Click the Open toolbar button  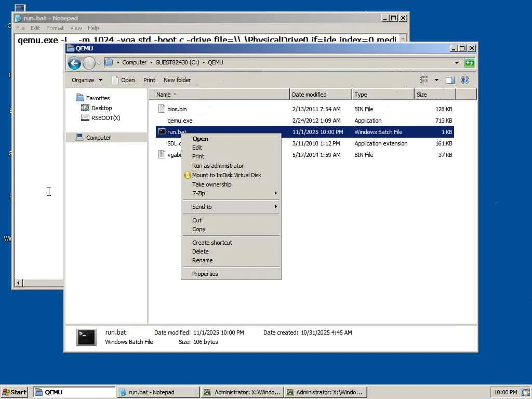point(123,80)
